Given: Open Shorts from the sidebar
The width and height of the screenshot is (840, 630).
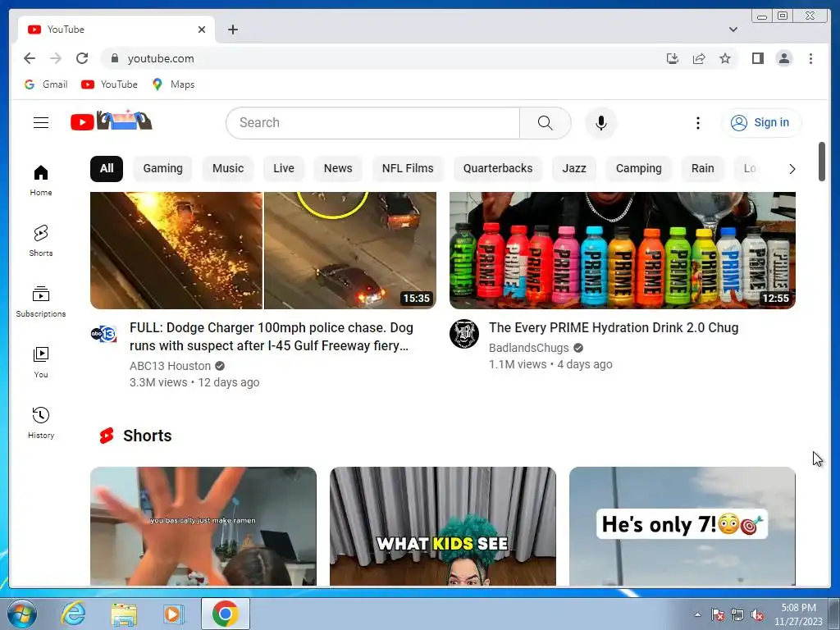Looking at the screenshot, I should 41,241.
